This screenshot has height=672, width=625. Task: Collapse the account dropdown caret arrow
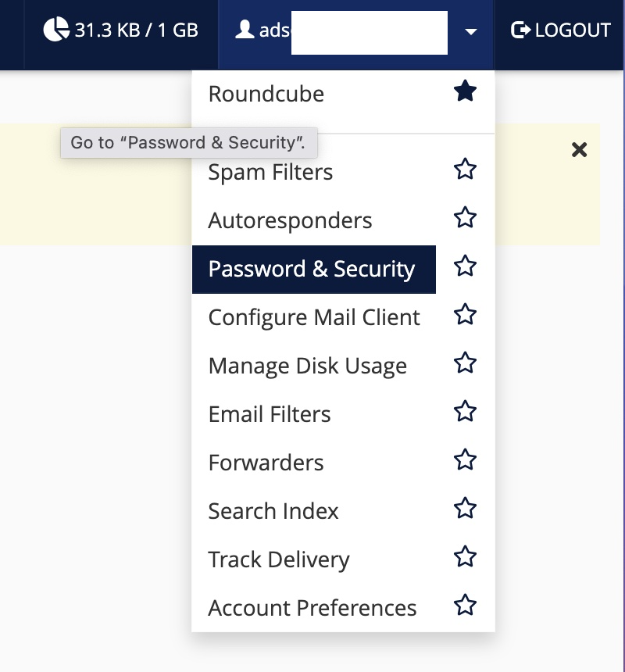coord(470,32)
